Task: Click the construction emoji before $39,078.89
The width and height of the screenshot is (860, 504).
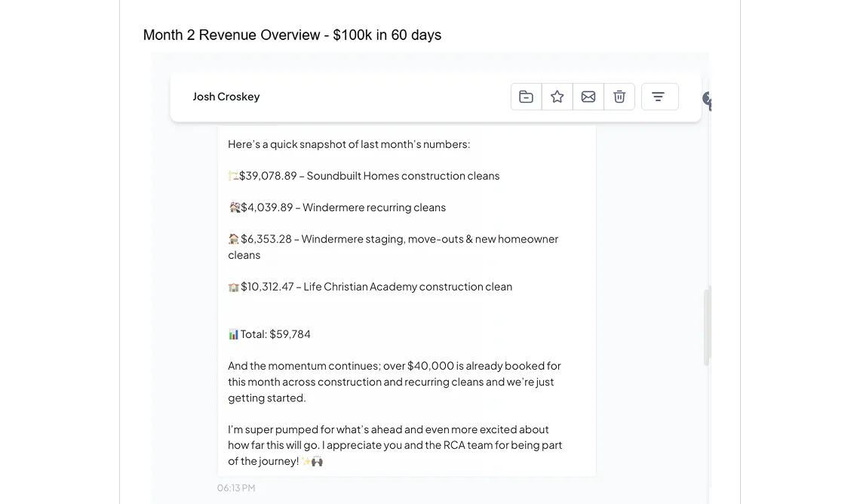Action: click(233, 176)
